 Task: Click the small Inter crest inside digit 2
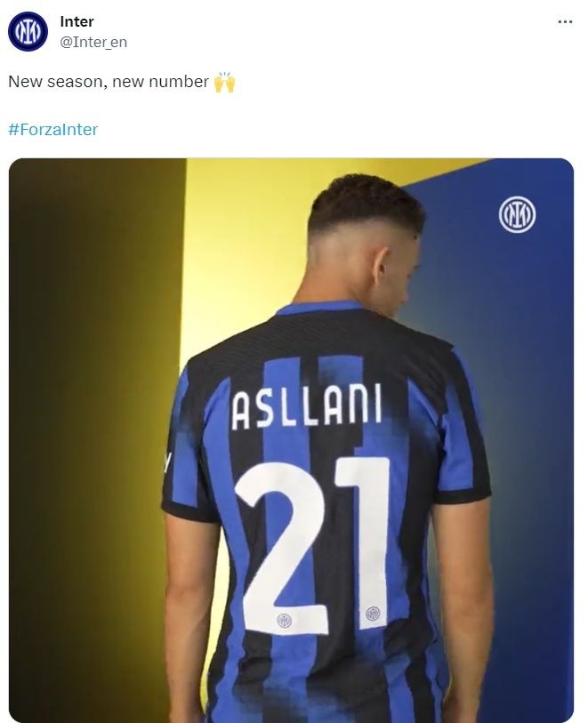tap(284, 620)
